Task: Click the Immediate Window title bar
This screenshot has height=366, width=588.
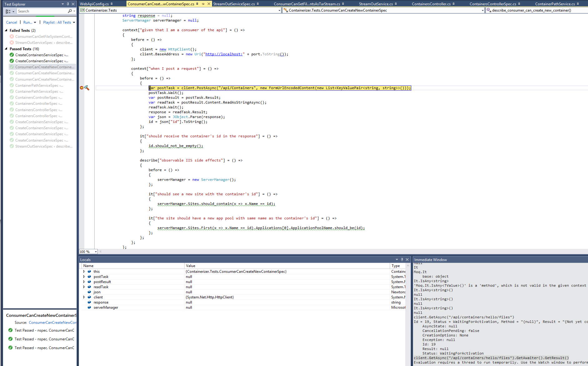Action: pos(500,260)
